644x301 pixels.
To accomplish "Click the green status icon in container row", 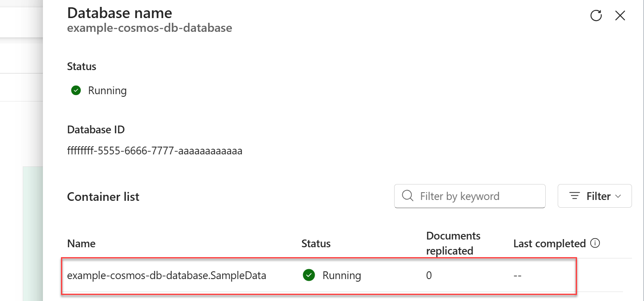I will pyautogui.click(x=309, y=275).
